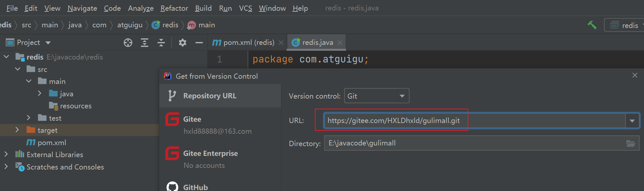
Task: Open the Navigate menu
Action: [82, 8]
